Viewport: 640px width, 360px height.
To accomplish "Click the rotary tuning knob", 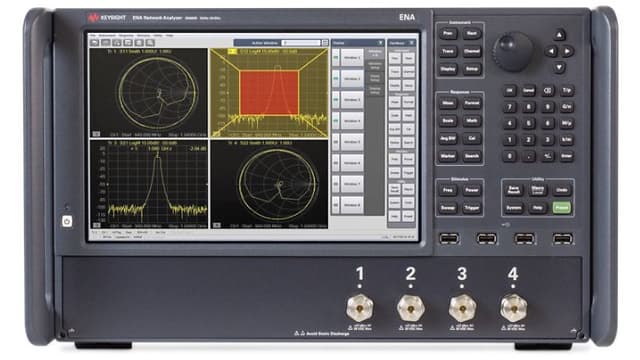I will [x=513, y=51].
